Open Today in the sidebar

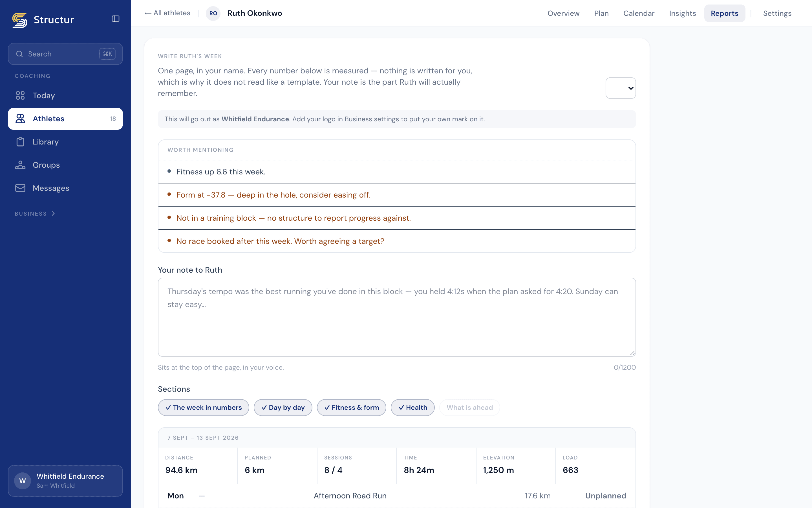[x=65, y=95]
